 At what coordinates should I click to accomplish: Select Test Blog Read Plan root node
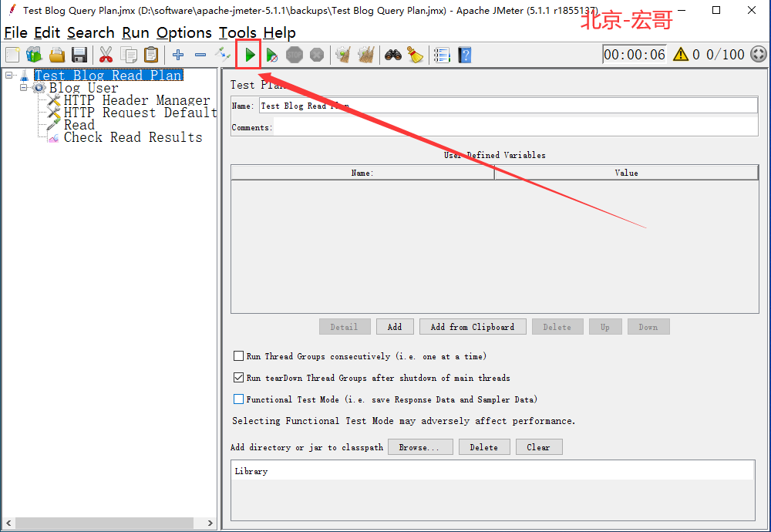(109, 76)
